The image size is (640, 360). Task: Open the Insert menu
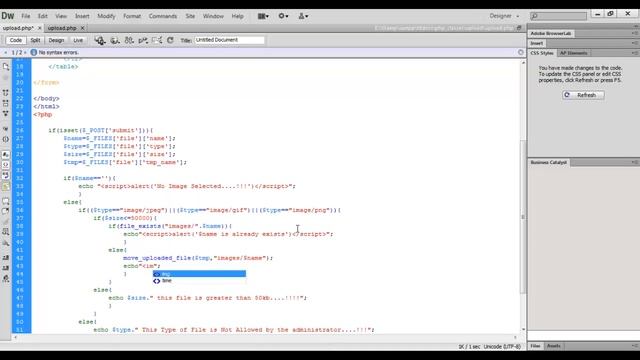[x=82, y=16]
